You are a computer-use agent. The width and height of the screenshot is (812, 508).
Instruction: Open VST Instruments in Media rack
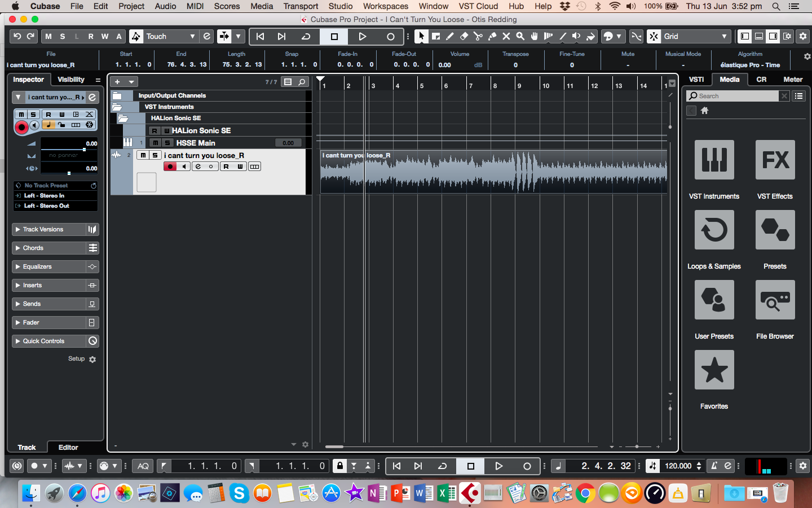[714, 160]
